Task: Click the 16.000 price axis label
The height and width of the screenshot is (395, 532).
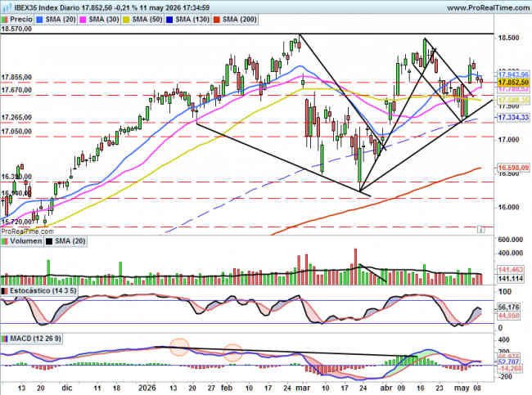Action: (x=508, y=208)
